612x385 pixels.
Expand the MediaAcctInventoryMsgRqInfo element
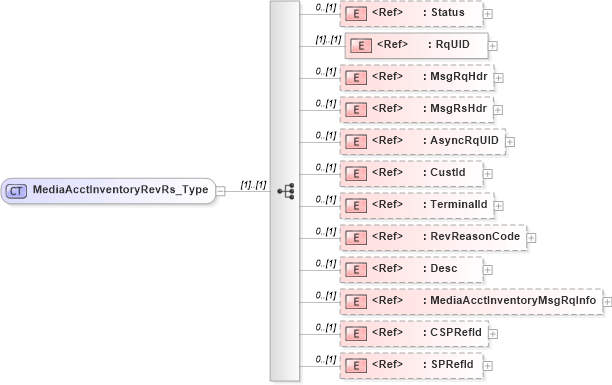pyautogui.click(x=607, y=302)
